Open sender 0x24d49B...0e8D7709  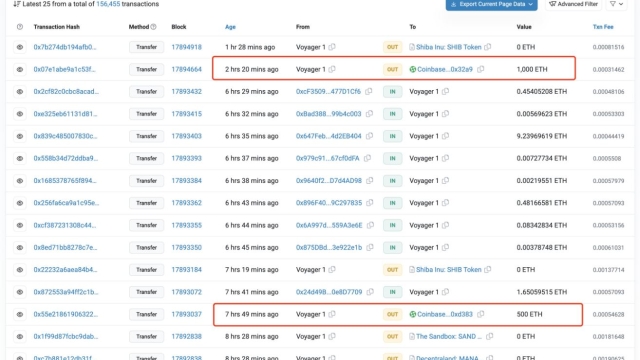329,292
